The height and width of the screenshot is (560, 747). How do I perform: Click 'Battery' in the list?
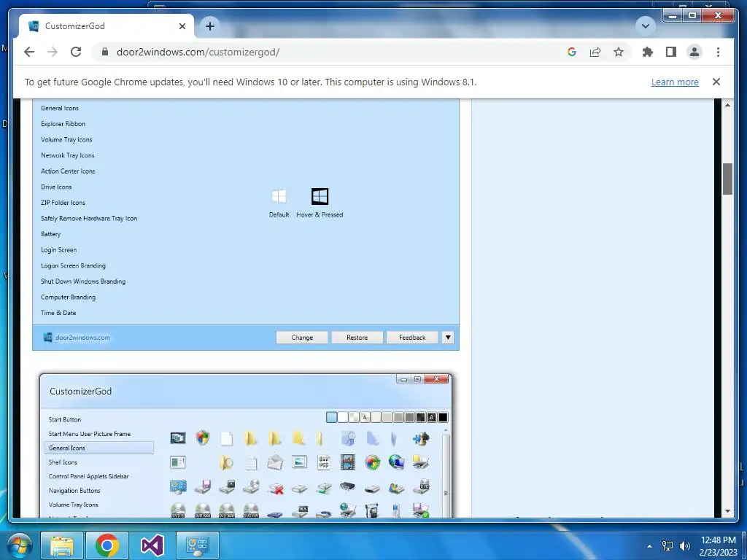[x=50, y=234]
